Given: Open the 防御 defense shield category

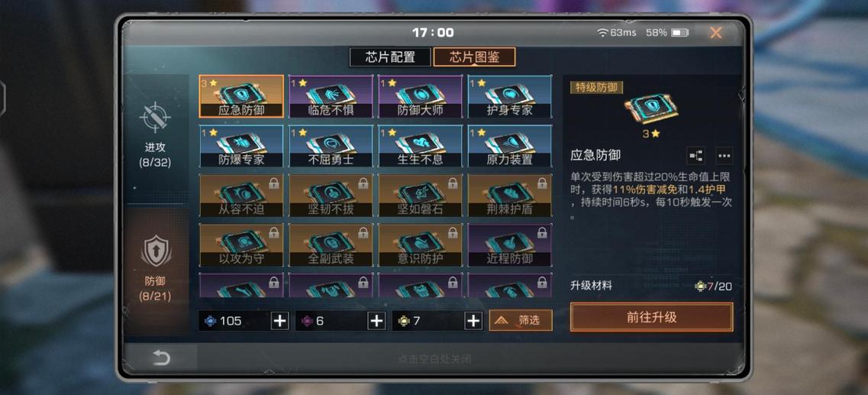Looking at the screenshot, I should 156,251.
